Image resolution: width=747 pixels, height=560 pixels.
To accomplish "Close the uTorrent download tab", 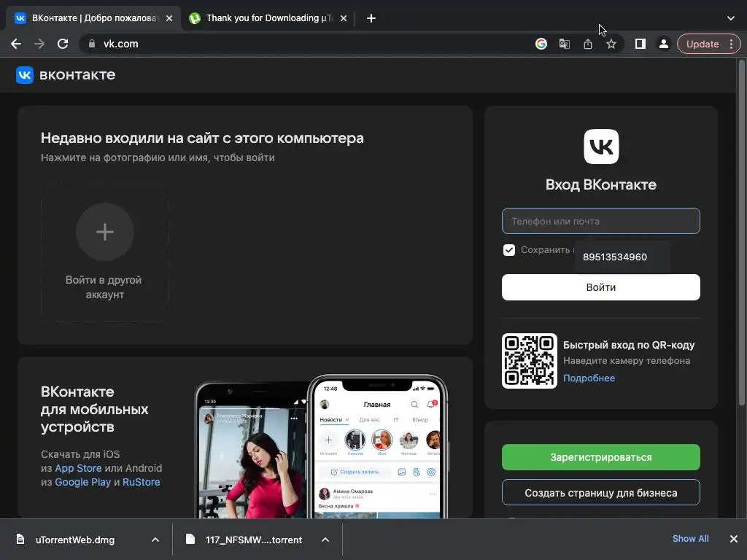I will coord(344,18).
